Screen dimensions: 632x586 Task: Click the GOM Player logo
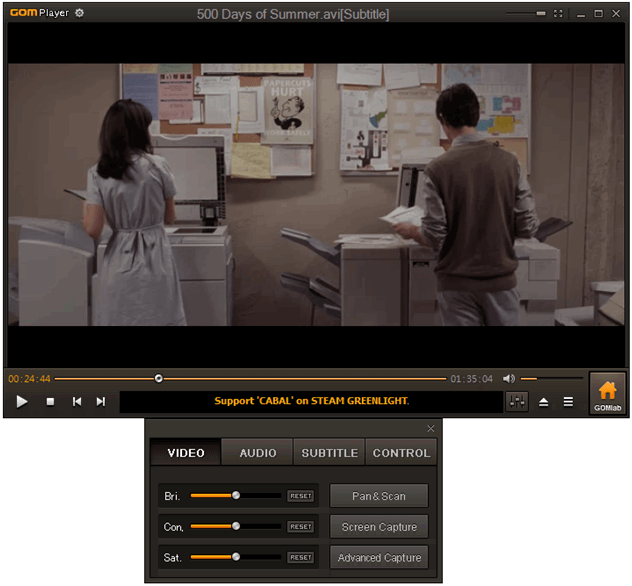39,13
